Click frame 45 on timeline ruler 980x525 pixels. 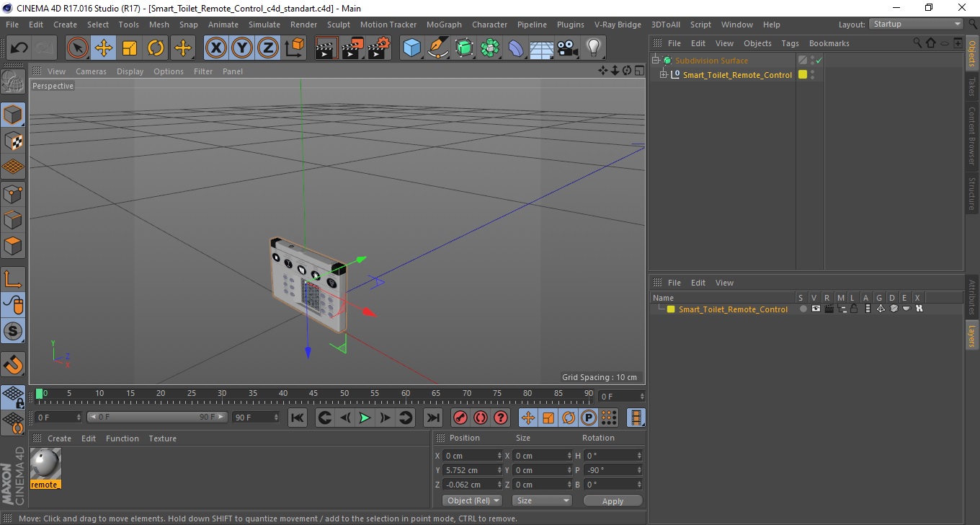click(x=313, y=394)
